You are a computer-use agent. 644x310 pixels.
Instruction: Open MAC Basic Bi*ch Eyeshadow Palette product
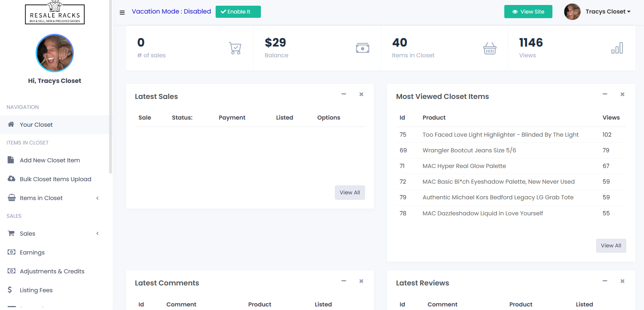tap(498, 182)
